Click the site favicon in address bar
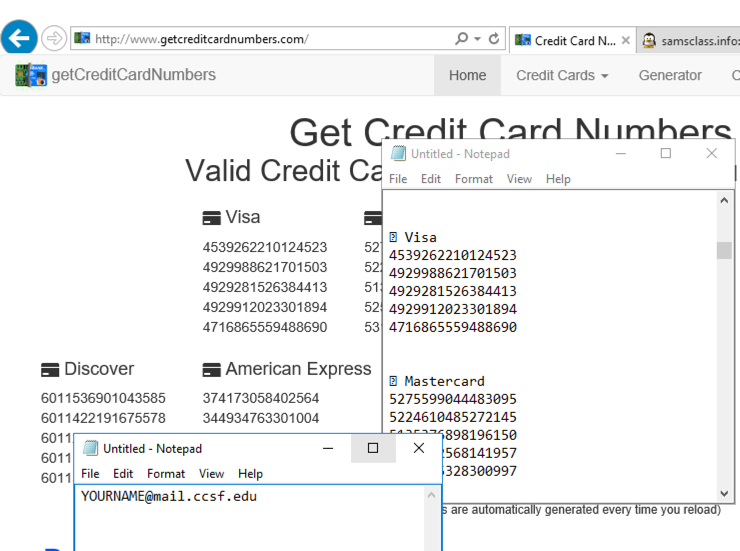Viewport: 740px width, 551px height. 82,38
